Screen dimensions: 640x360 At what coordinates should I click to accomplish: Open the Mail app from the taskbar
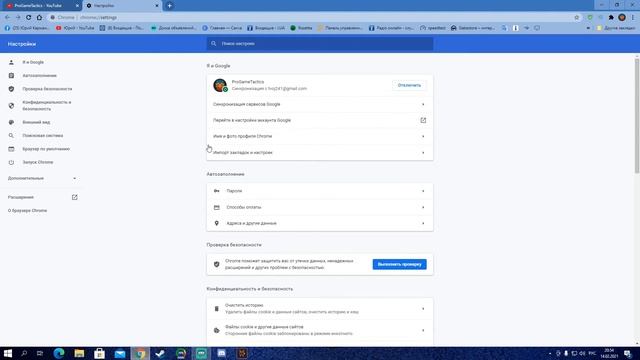point(120,353)
